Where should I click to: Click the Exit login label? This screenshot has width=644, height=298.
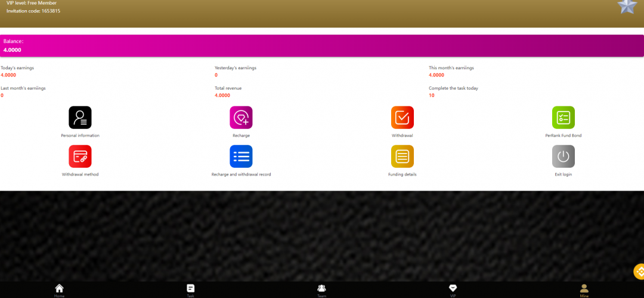(x=563, y=174)
